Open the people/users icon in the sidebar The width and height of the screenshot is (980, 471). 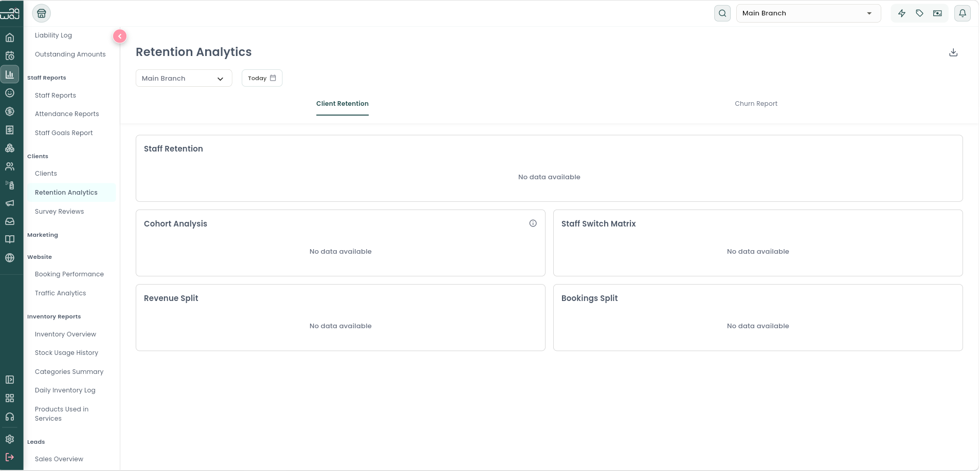point(10,166)
